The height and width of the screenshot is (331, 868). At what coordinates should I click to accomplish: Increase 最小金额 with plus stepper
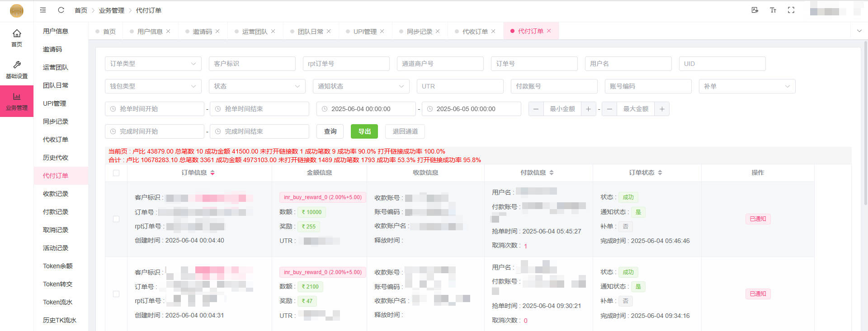point(588,109)
